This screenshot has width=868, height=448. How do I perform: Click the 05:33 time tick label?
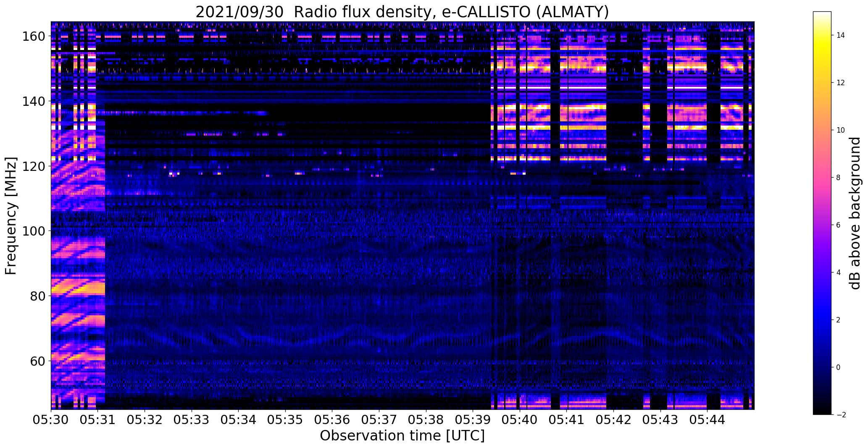click(192, 420)
